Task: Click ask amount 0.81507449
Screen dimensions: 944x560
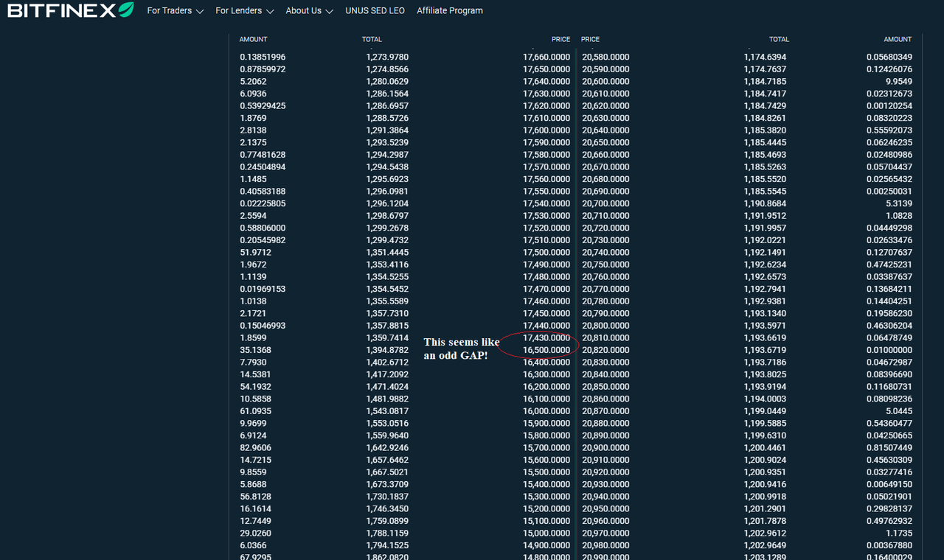Action: tap(889, 448)
